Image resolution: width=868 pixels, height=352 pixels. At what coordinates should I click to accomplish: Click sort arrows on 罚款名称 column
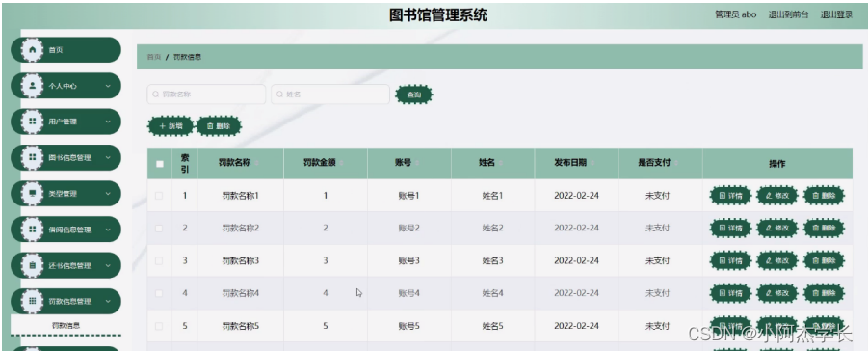pyautogui.click(x=257, y=163)
